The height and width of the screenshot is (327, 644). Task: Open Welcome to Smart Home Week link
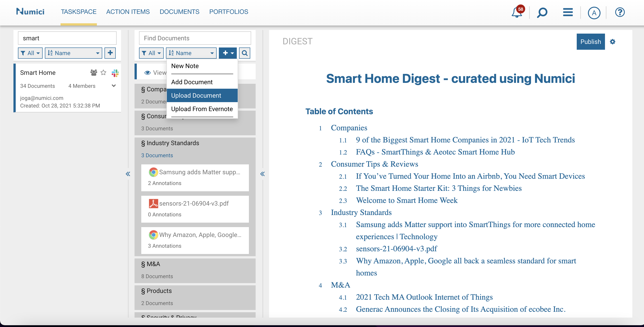click(x=407, y=200)
